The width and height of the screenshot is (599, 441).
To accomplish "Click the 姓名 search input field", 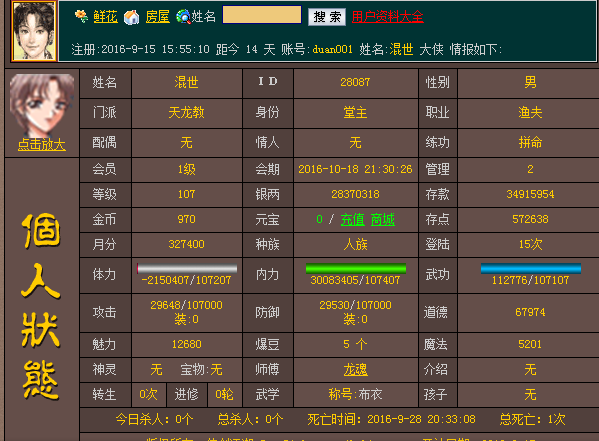I will [x=262, y=15].
